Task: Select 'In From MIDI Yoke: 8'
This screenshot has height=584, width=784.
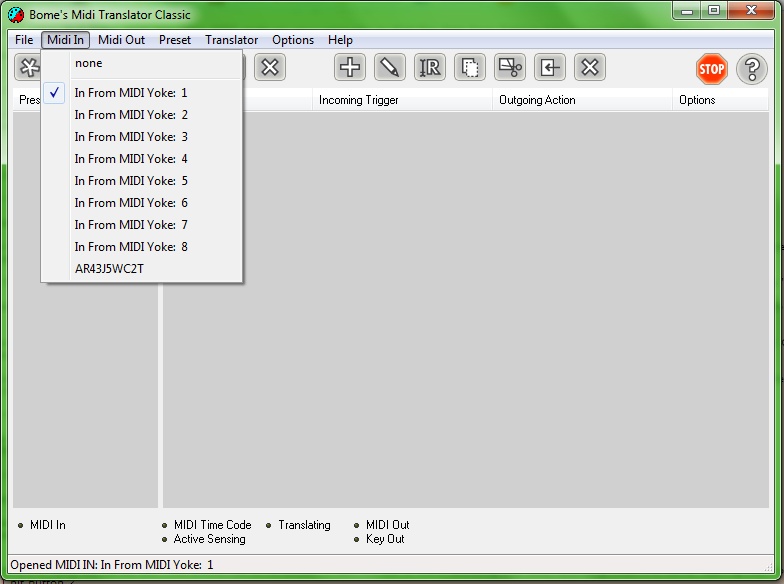Action: click(x=142, y=247)
